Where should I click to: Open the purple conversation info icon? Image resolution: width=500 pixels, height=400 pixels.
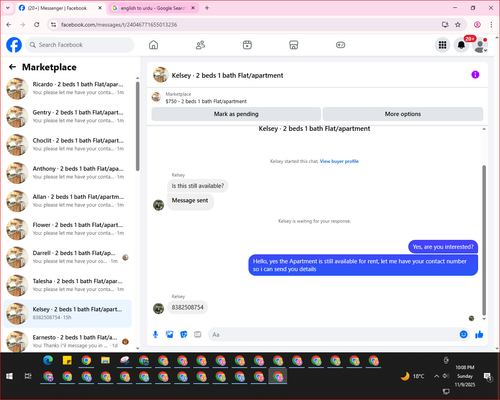click(475, 75)
